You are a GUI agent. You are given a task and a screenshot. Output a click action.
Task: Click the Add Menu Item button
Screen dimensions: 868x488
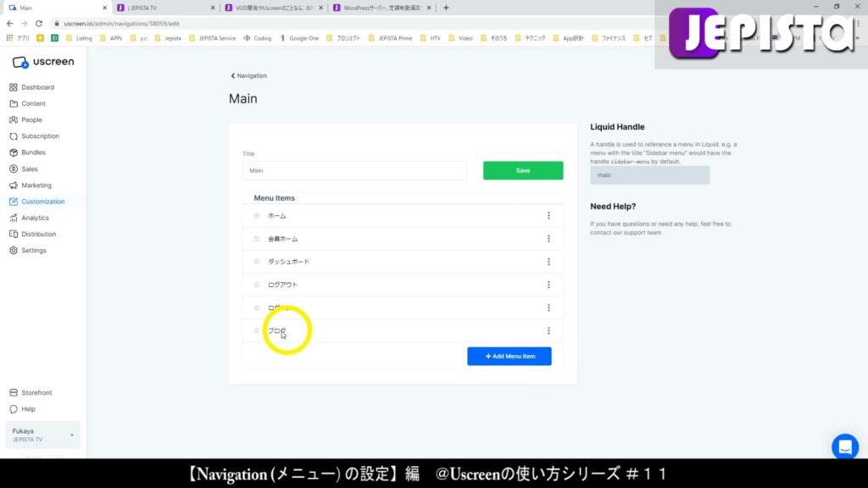(509, 356)
